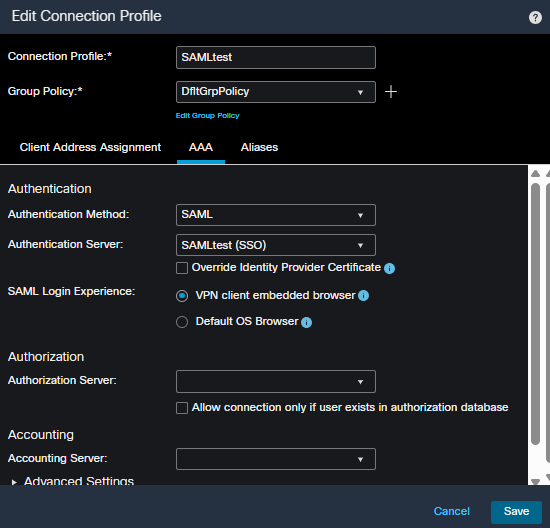Screen dimensions: 550x528
Task: Show info for VPN client embedded browser
Action: point(363,296)
